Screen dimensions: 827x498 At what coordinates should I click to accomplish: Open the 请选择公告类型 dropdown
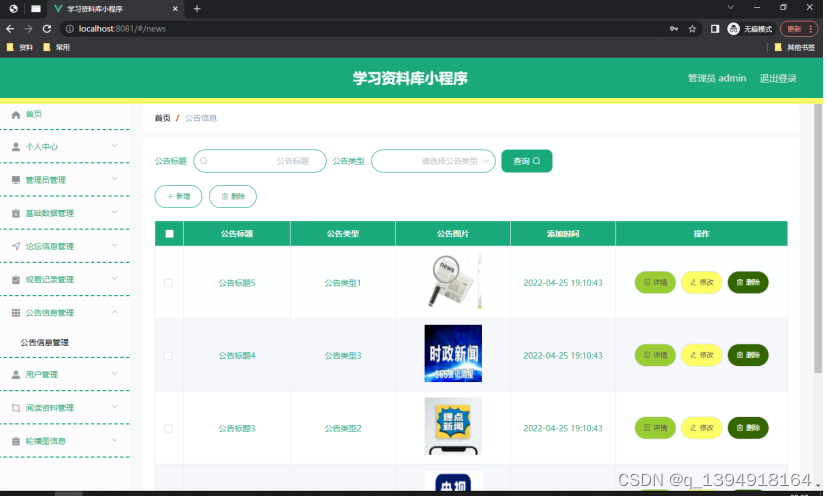click(434, 161)
